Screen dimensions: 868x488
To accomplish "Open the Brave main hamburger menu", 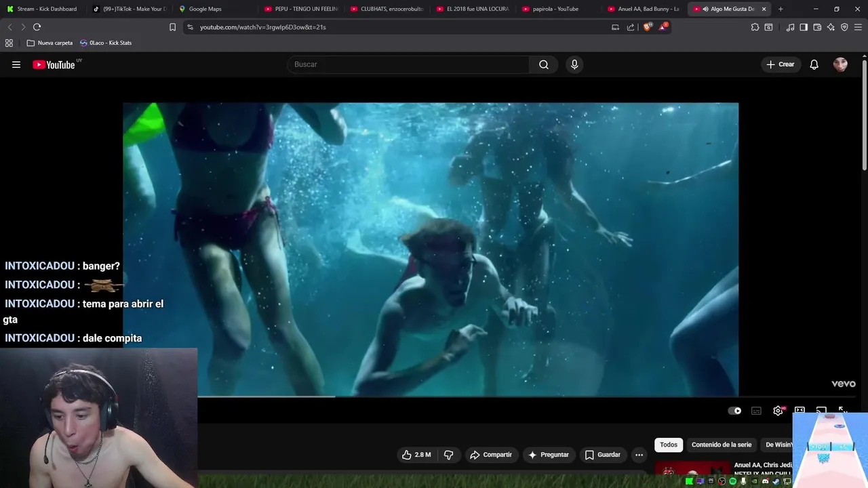I will (x=858, y=27).
